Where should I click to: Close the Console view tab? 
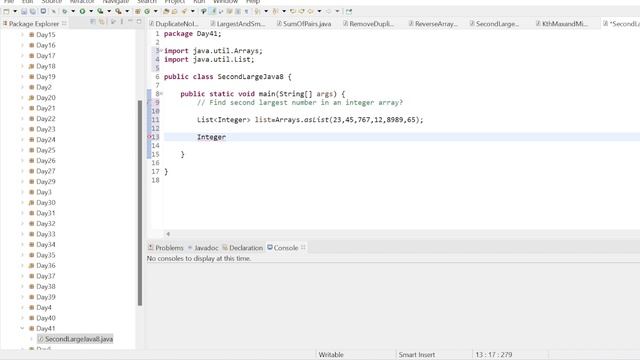pyautogui.click(x=303, y=247)
